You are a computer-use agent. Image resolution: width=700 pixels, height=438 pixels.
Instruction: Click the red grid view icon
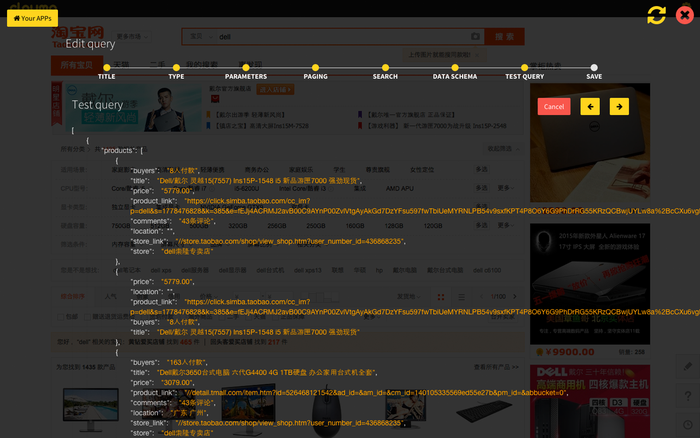[441, 297]
